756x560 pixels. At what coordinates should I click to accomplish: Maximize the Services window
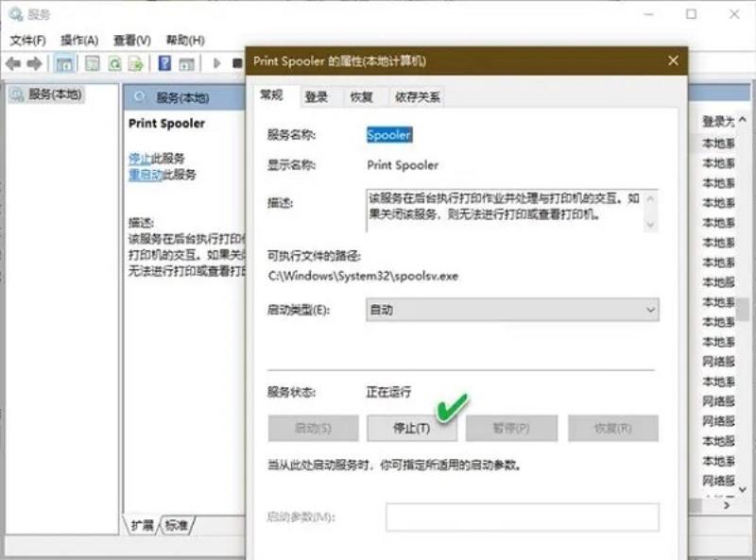coord(692,14)
